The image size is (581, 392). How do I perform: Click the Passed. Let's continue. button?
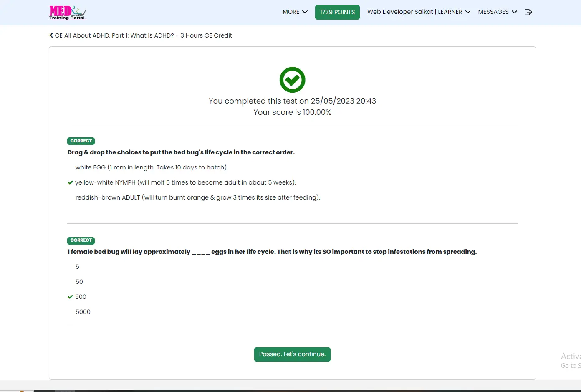(x=292, y=354)
